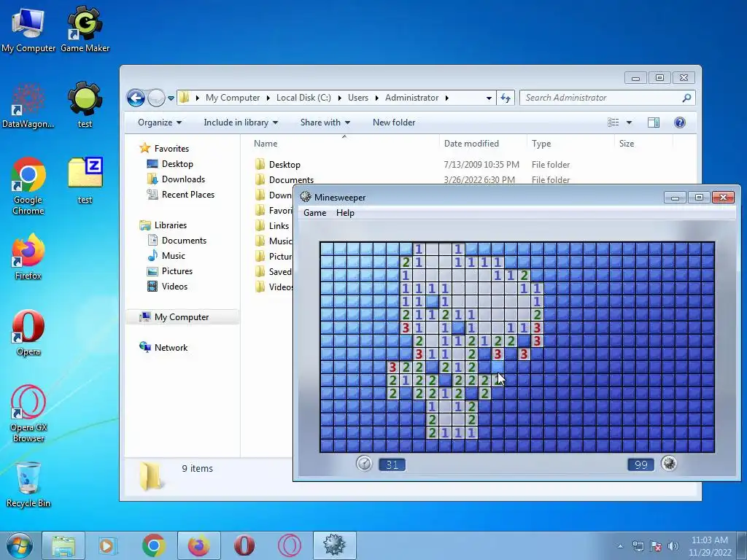Select the Firefox desktop shortcut
This screenshot has width=747, height=560.
28,257
